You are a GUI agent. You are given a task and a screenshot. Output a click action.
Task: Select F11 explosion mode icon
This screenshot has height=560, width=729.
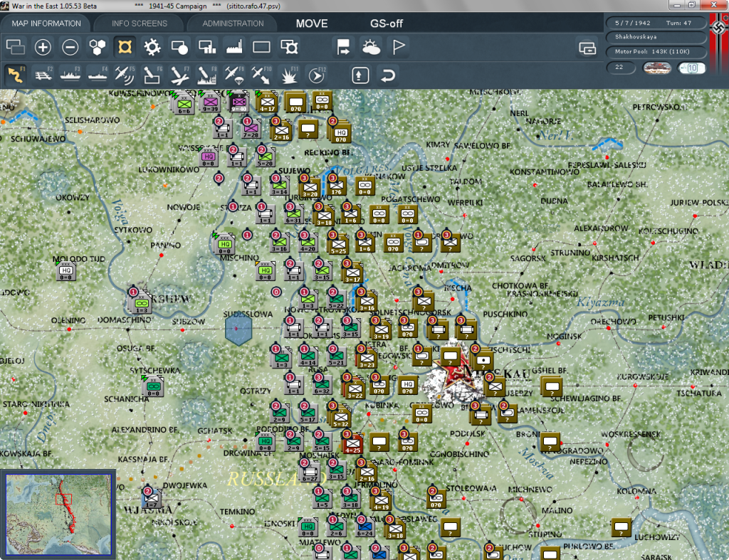289,75
